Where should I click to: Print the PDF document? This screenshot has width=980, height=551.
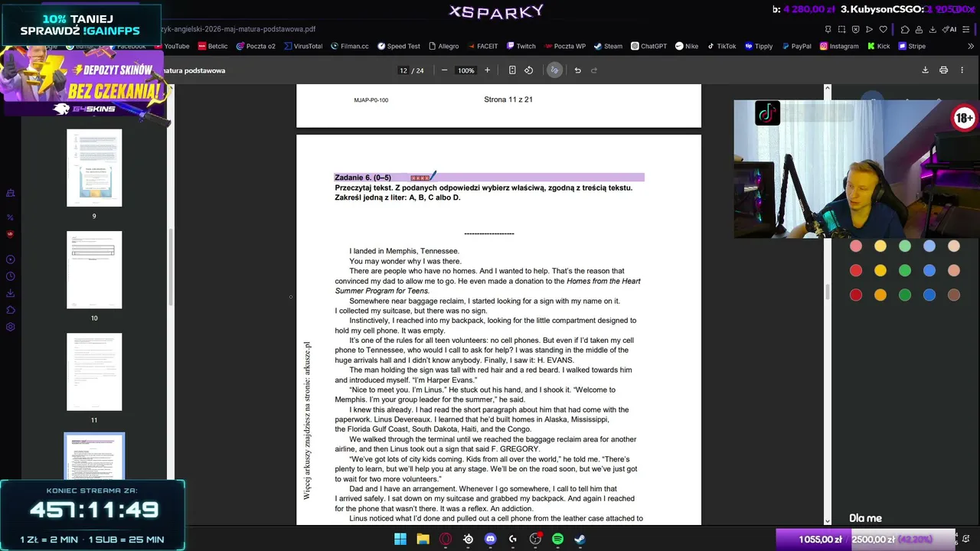[x=944, y=70]
